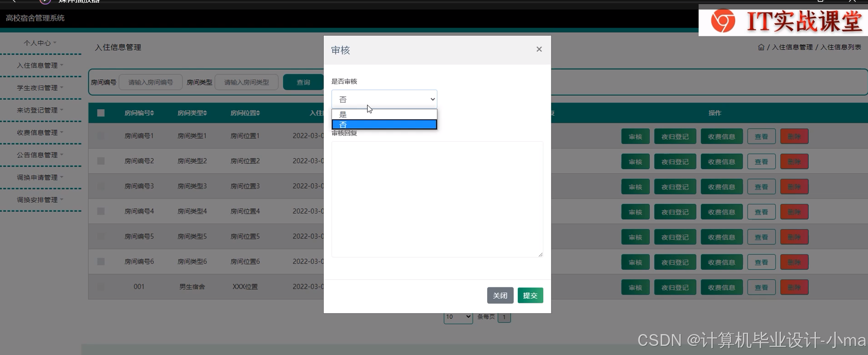Check the row checkbox for 房间编号1
This screenshot has width=868, height=355.
point(101,136)
